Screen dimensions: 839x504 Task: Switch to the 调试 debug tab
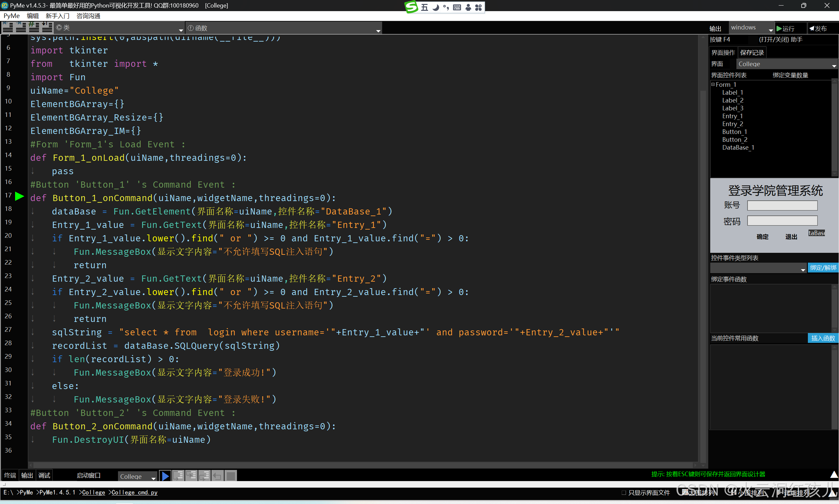44,475
